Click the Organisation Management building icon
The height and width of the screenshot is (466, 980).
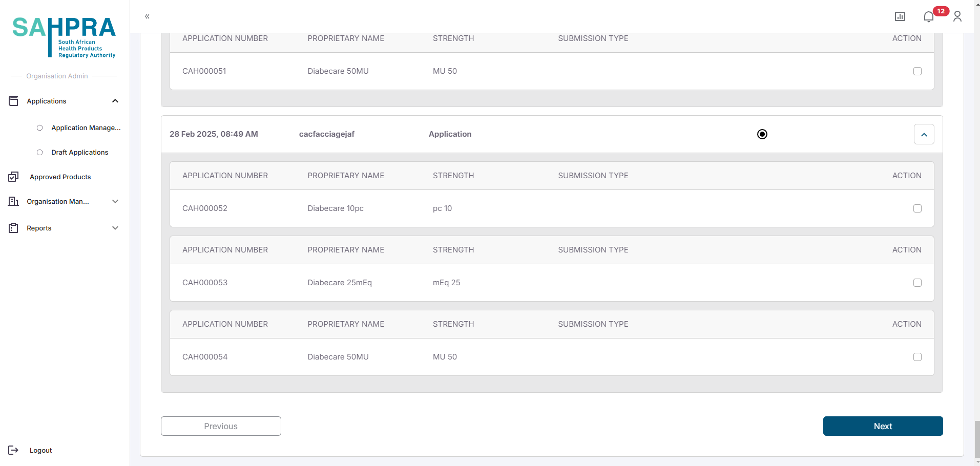click(x=13, y=201)
